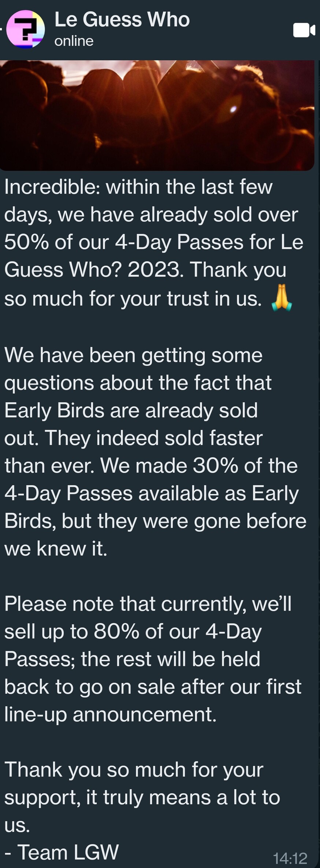Viewport: 320px width, 868px height.
Task: Tap the "80%" figure in the message
Action: [116, 632]
